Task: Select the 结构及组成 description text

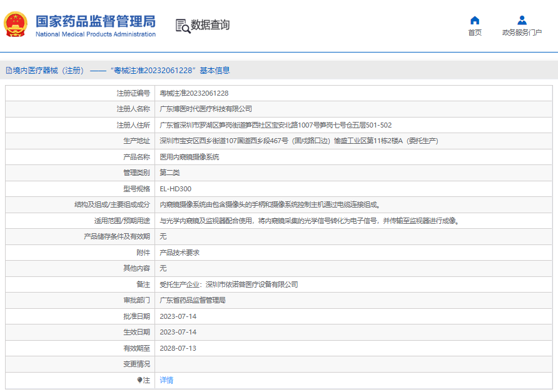Action: pyautogui.click(x=270, y=204)
